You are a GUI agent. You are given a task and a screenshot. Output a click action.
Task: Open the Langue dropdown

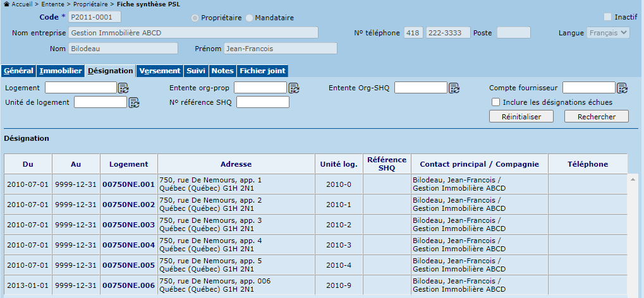pyautogui.click(x=608, y=33)
